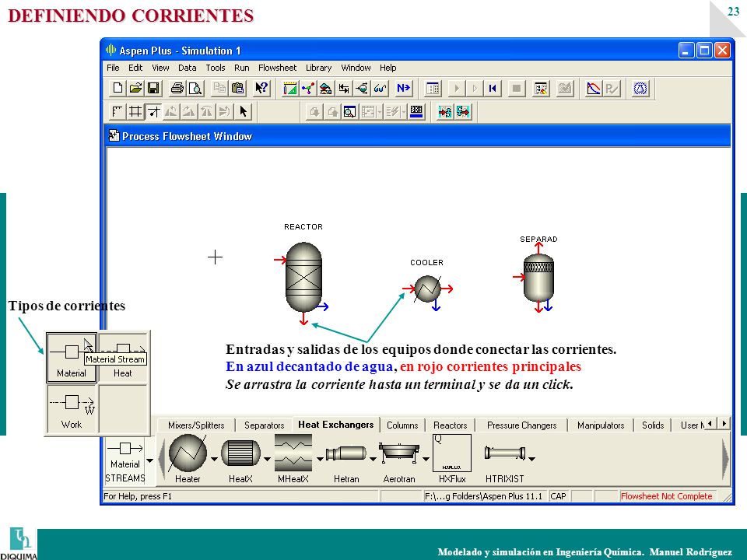This screenshot has width=747, height=560.
Task: Choose the Heat stream type button
Action: 123,358
